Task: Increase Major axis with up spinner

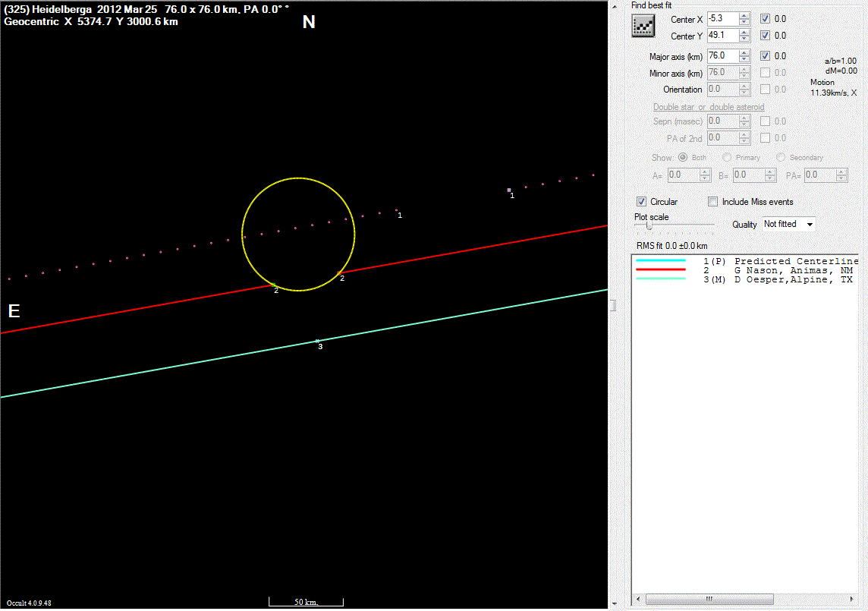Action: click(x=744, y=52)
